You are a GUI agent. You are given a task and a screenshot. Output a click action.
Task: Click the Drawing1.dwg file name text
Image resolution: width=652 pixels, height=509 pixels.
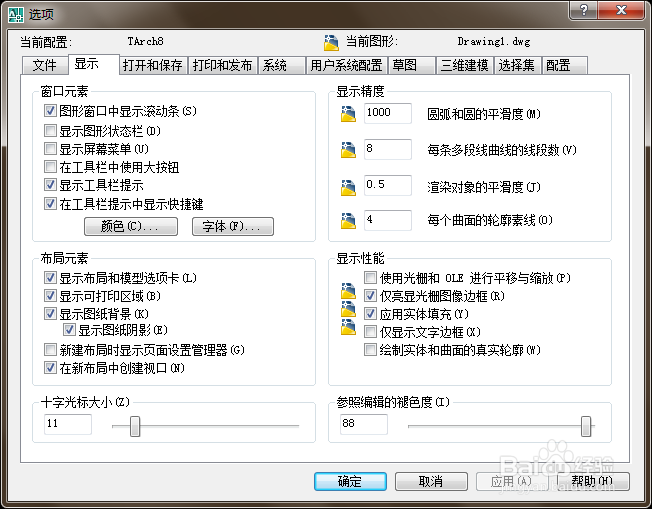pos(494,42)
